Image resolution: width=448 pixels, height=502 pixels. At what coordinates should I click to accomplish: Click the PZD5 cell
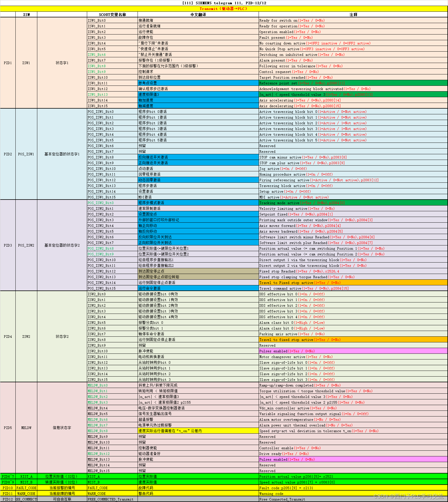(x=8, y=428)
